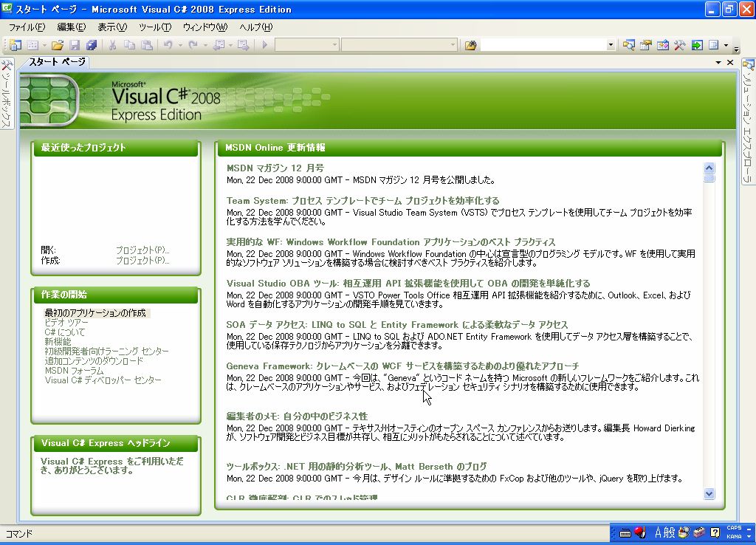
Task: Open the dropdown arrow beside Add New Item
Action: click(x=44, y=45)
